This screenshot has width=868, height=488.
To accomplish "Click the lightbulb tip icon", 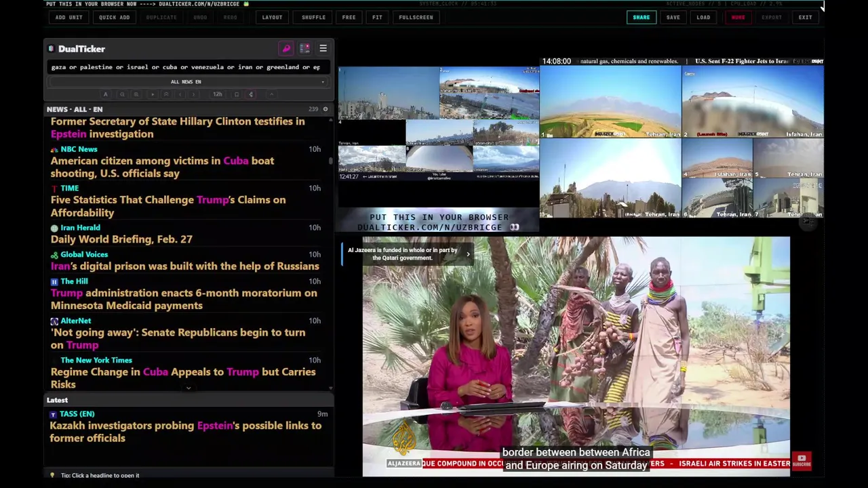I will click(52, 475).
